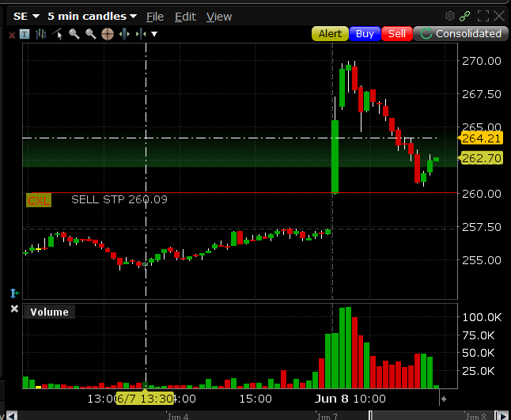Click the Sell button
This screenshot has width=511, height=420.
tap(396, 33)
